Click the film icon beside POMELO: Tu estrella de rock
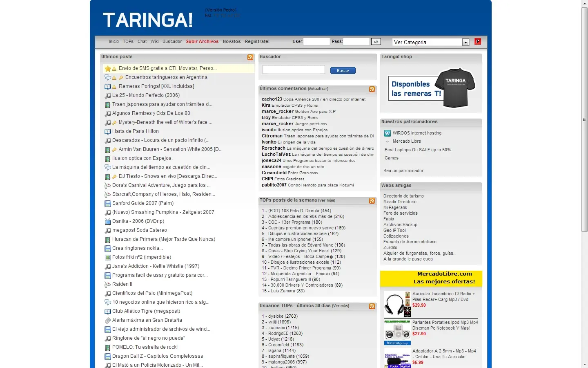 tap(108, 348)
